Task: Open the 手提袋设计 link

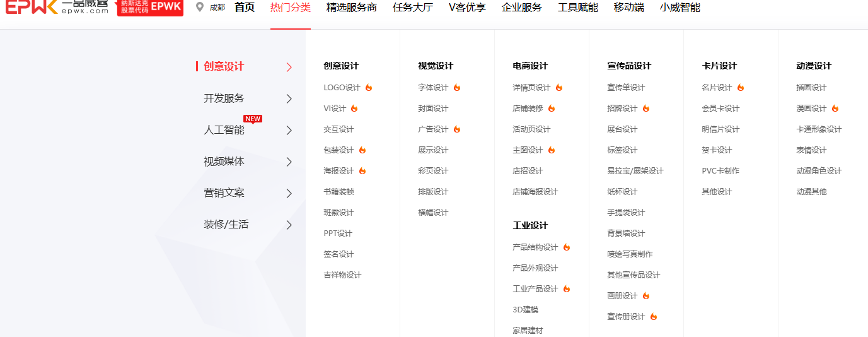Action: point(626,213)
